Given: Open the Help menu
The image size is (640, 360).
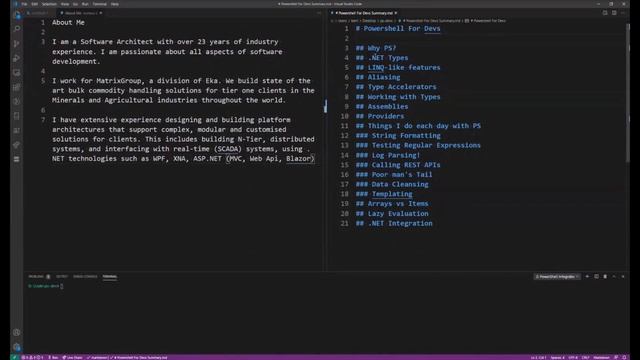Looking at the screenshot, I should (115, 4).
